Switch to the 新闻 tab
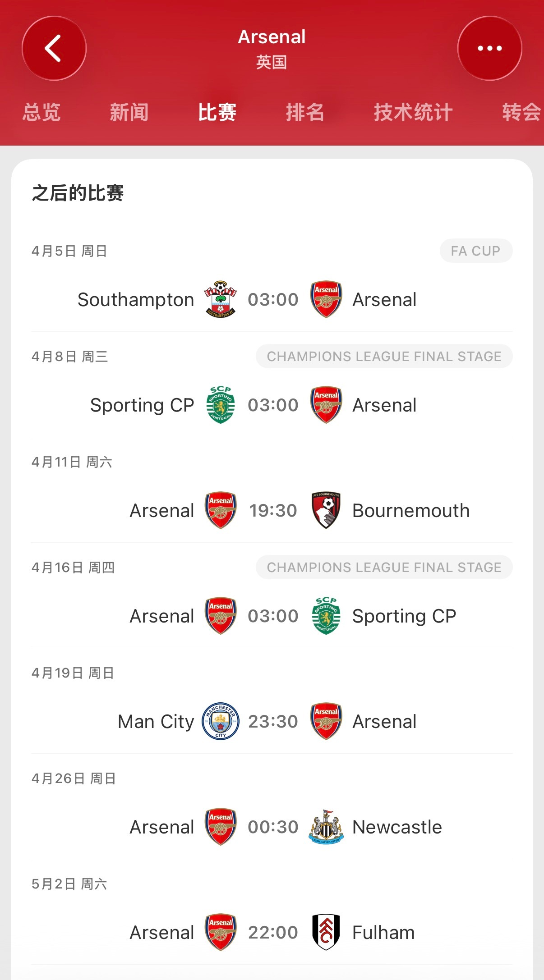 pos(129,112)
